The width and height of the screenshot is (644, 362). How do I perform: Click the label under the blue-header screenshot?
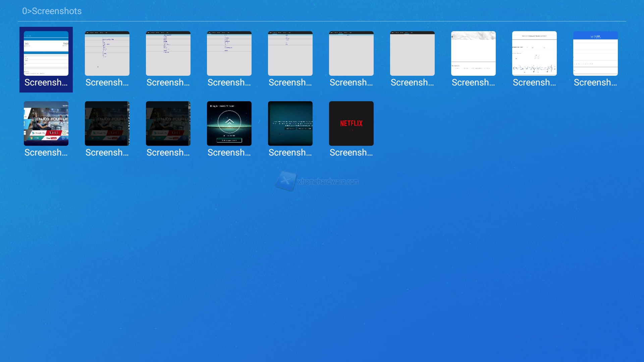pos(595,82)
